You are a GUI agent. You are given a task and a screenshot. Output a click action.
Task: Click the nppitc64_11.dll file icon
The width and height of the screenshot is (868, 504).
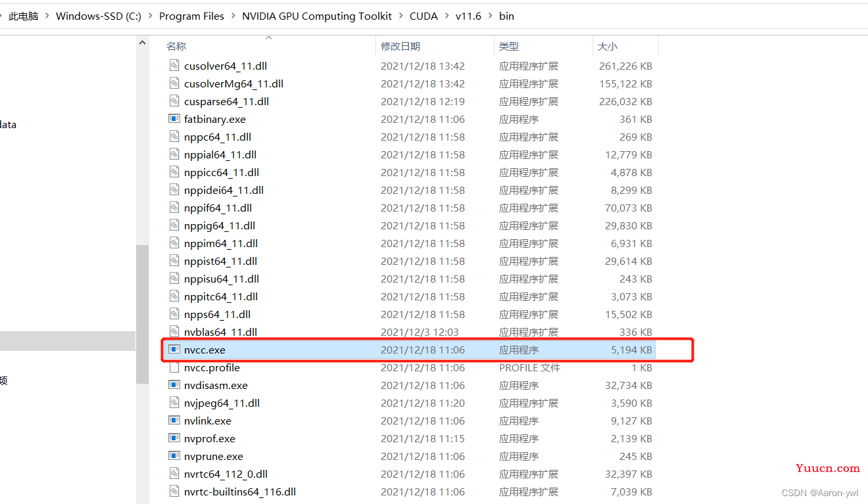coord(174,296)
